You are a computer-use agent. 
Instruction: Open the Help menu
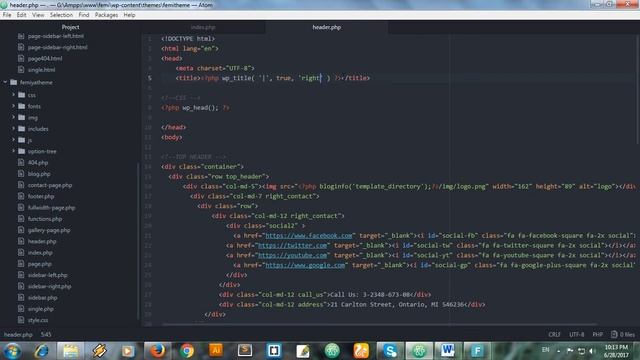pyautogui.click(x=129, y=15)
